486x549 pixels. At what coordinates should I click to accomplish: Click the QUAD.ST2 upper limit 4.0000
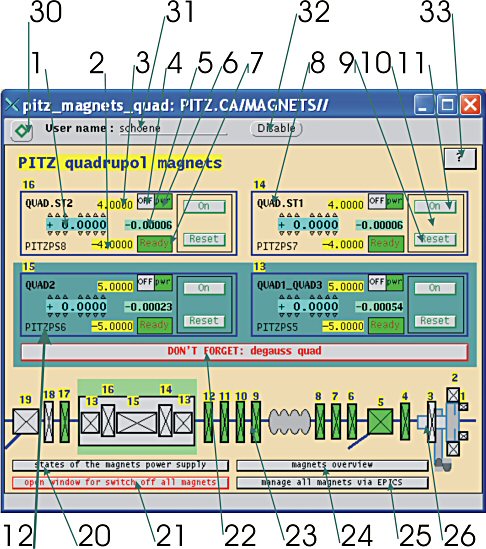point(115,205)
